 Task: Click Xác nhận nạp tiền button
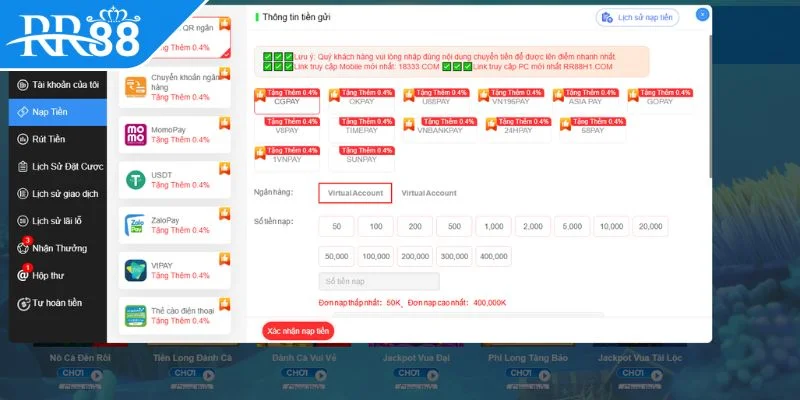click(x=298, y=331)
